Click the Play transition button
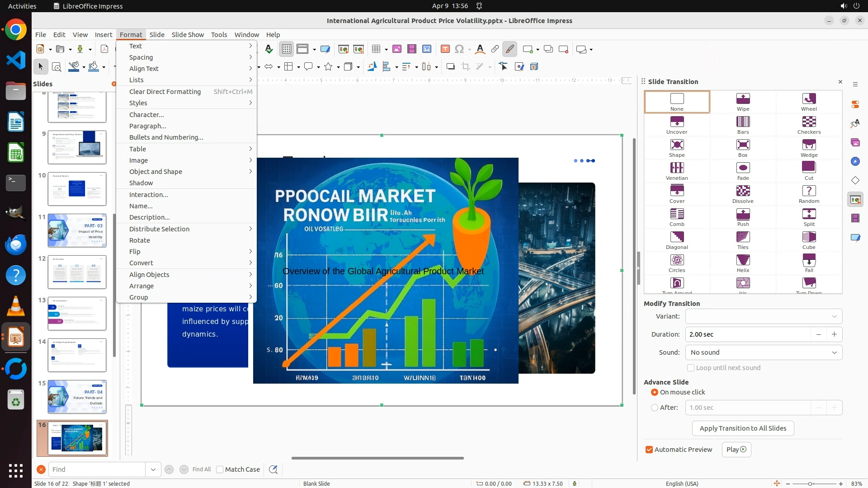 coord(736,450)
